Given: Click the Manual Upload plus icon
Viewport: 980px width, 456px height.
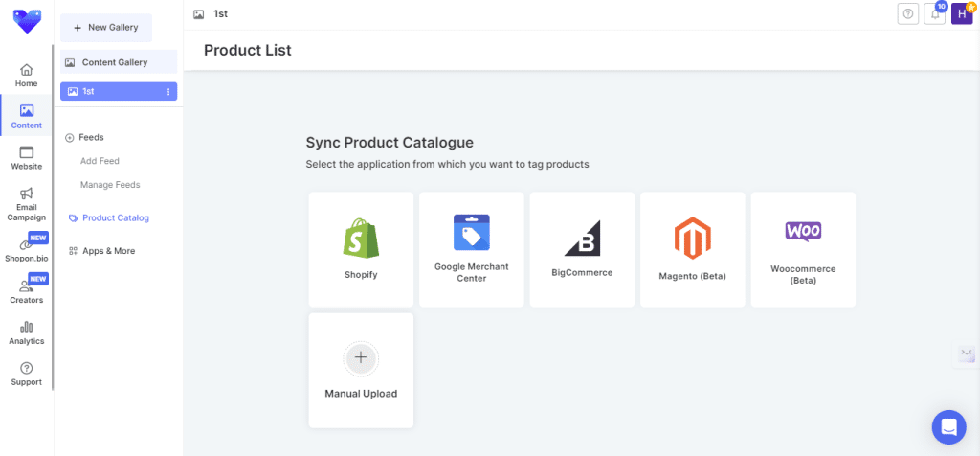Looking at the screenshot, I should [x=361, y=358].
